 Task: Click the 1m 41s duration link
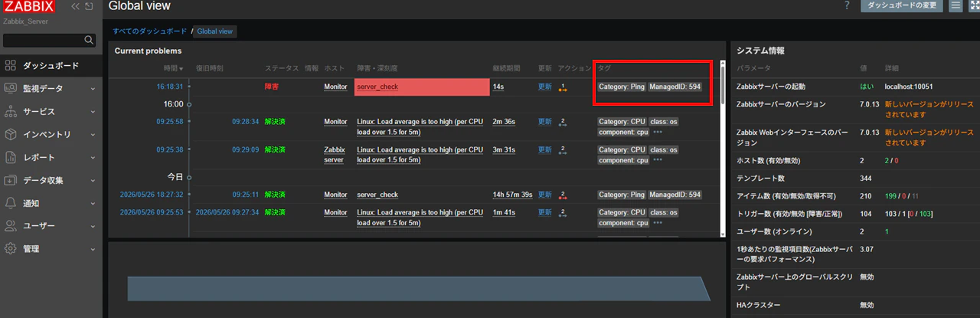[502, 212]
